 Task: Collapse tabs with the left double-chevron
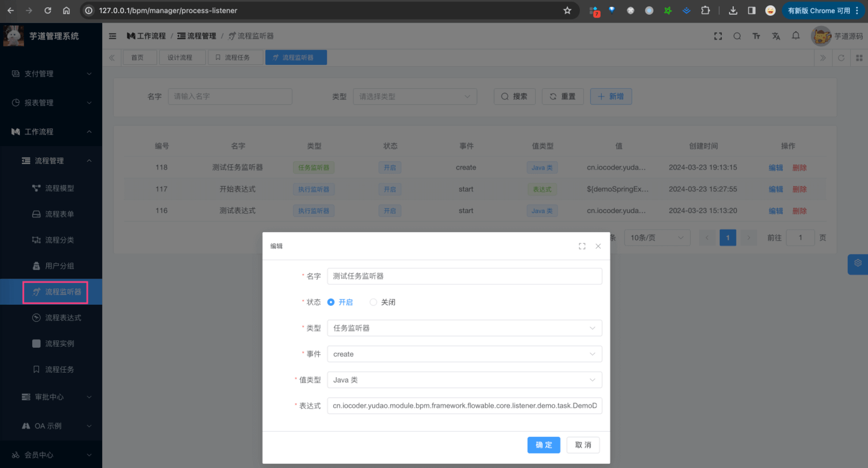pyautogui.click(x=112, y=58)
